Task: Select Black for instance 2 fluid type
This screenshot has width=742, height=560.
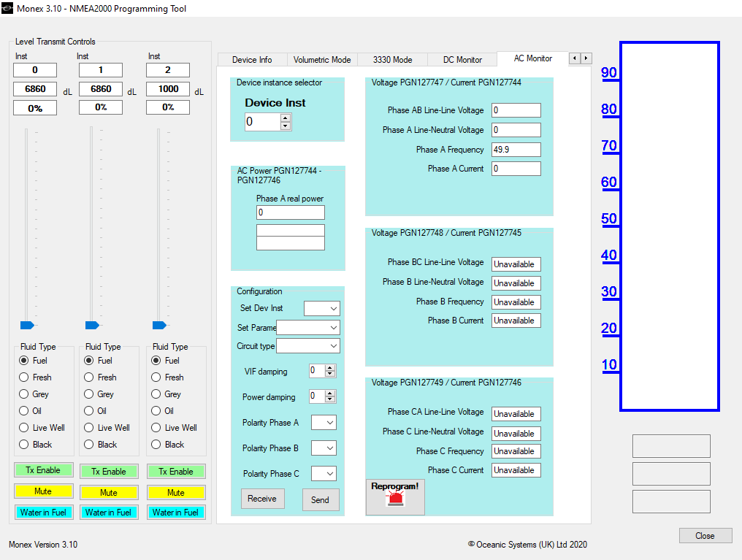Action: (x=156, y=445)
